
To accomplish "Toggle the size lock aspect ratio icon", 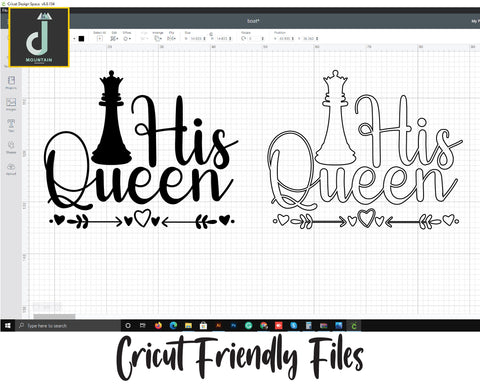I will (x=211, y=34).
